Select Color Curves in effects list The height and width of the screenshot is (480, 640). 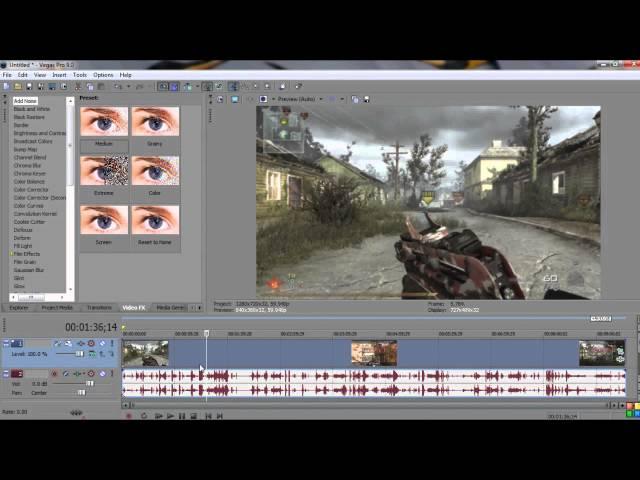click(x=29, y=206)
